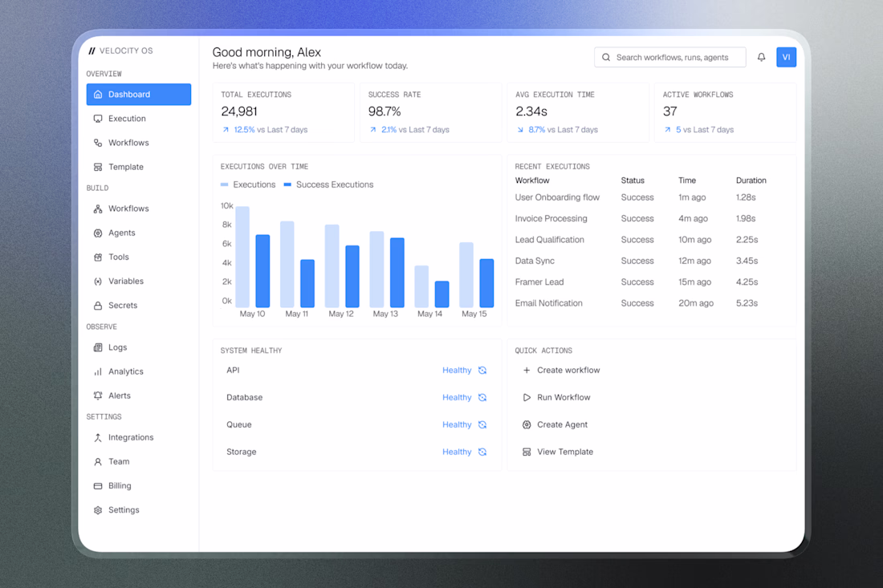Image resolution: width=883 pixels, height=588 pixels.
Task: Click the 12.5% total executions trend link
Action: click(x=244, y=129)
